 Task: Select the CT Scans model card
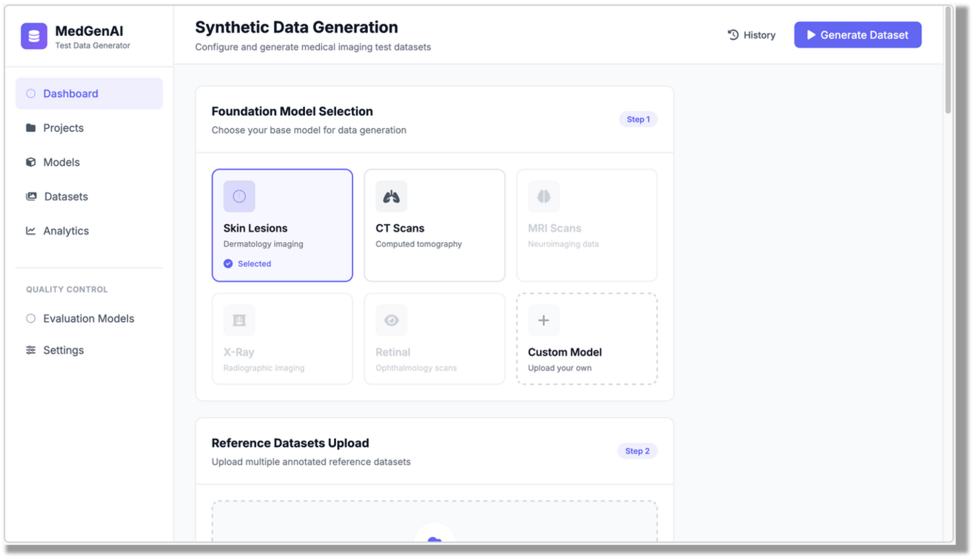pyautogui.click(x=434, y=225)
